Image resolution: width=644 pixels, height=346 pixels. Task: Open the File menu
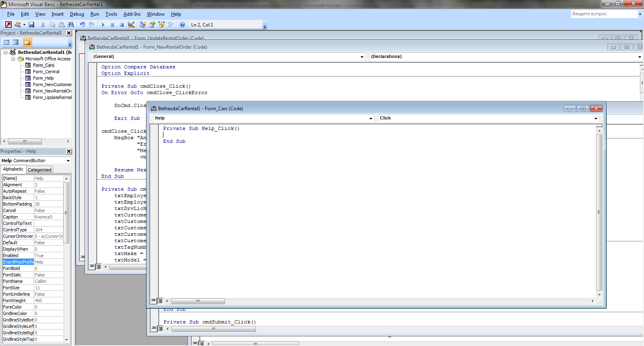coord(11,14)
